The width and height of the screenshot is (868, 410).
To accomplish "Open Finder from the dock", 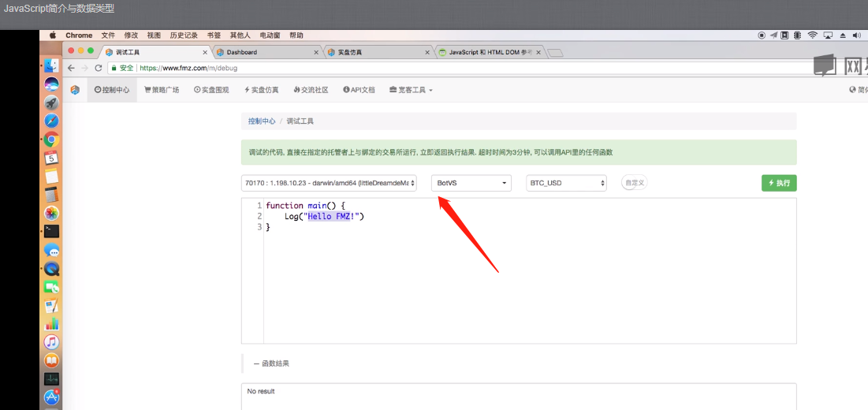I will pyautogui.click(x=51, y=65).
